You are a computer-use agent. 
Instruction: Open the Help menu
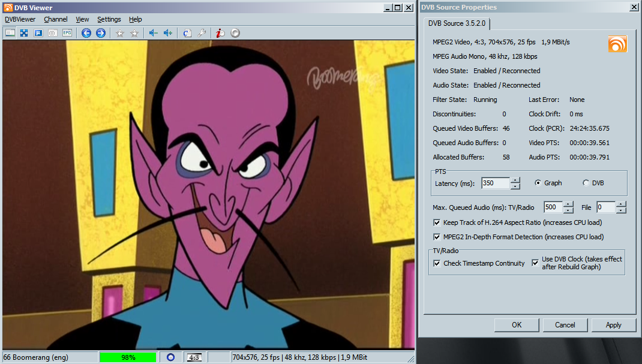tap(135, 19)
